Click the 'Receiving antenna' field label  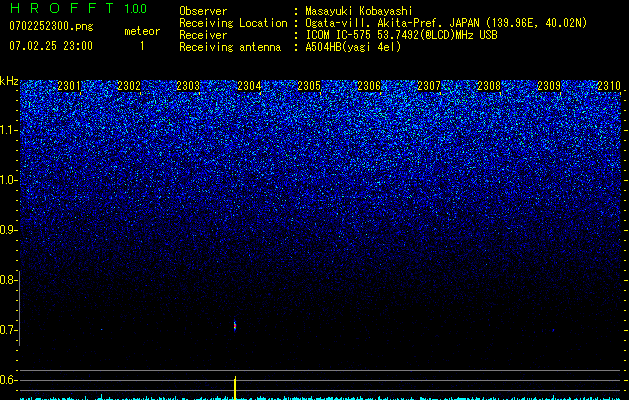coord(230,47)
